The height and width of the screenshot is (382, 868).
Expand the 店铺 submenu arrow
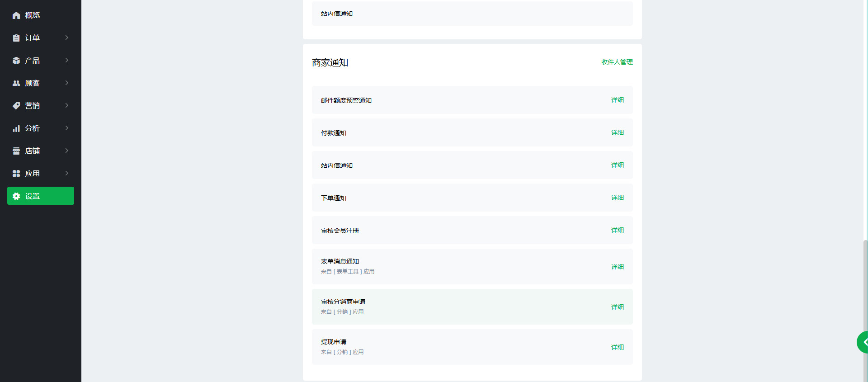click(67, 151)
